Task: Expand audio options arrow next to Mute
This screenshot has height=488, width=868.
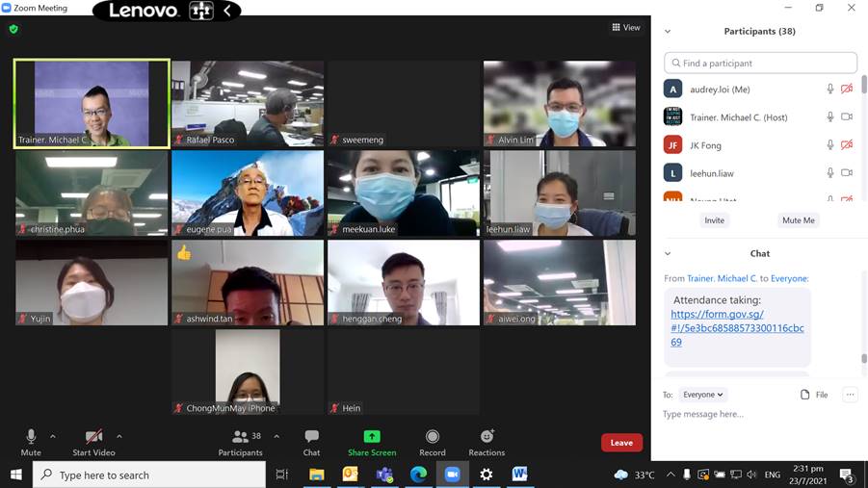Action: (53, 437)
